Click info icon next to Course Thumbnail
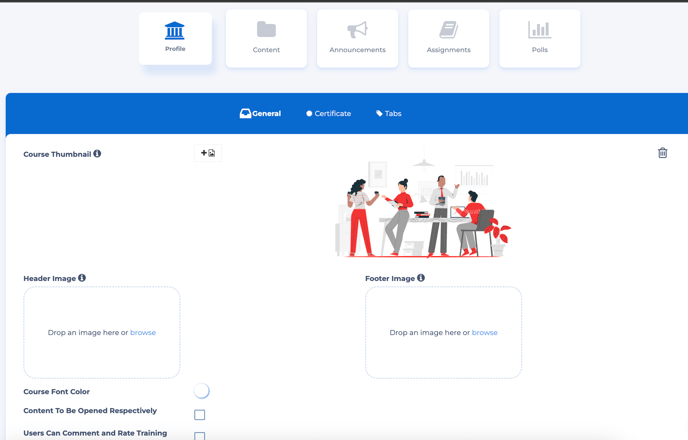The height and width of the screenshot is (440, 688). [97, 154]
